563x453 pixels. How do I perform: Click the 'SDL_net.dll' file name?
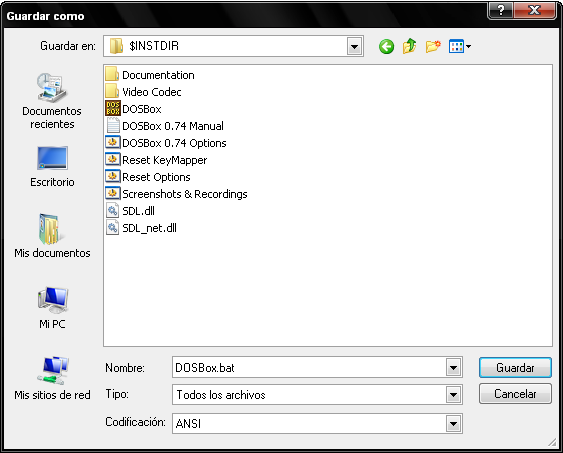point(149,228)
